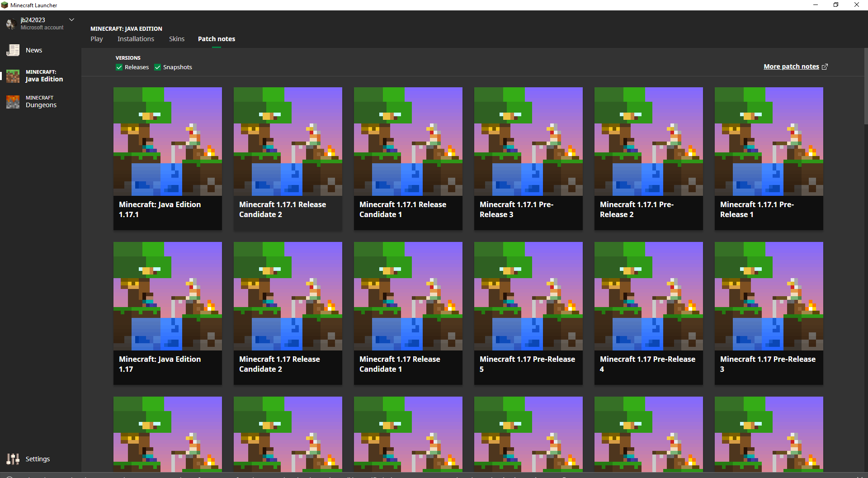Click external link icon beside More patch notes
Screen dimensions: 868x478
[825, 67]
